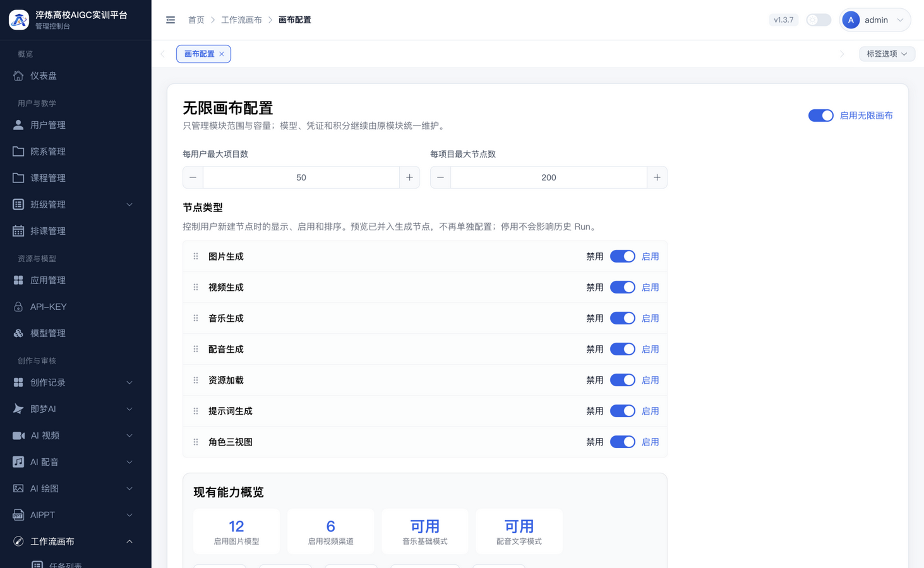The width and height of the screenshot is (924, 568).
Task: Click the 启用视频渠道 count card
Action: [x=330, y=531]
